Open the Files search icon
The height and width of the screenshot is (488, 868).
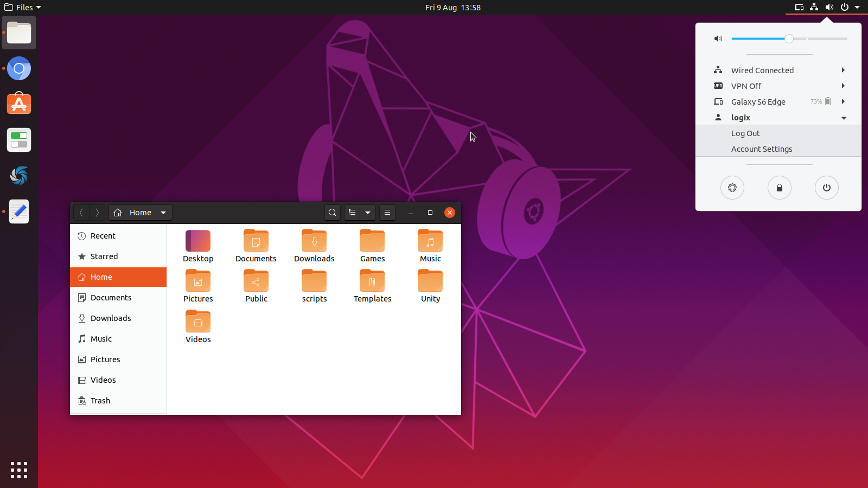[x=332, y=213]
